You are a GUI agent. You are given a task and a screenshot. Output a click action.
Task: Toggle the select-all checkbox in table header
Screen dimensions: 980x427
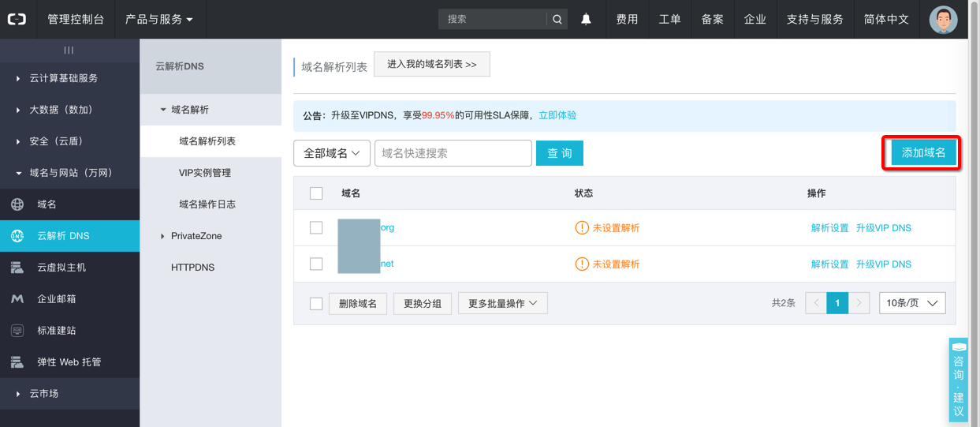click(x=316, y=193)
